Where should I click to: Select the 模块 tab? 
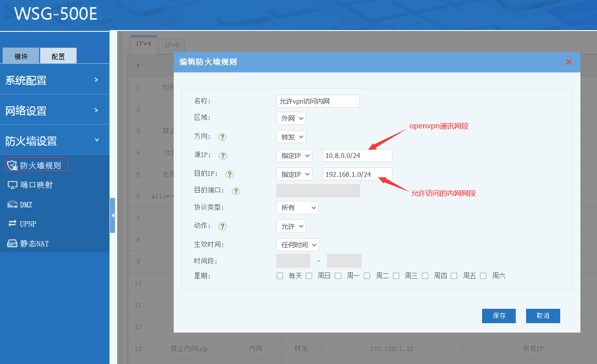pyautogui.click(x=21, y=56)
